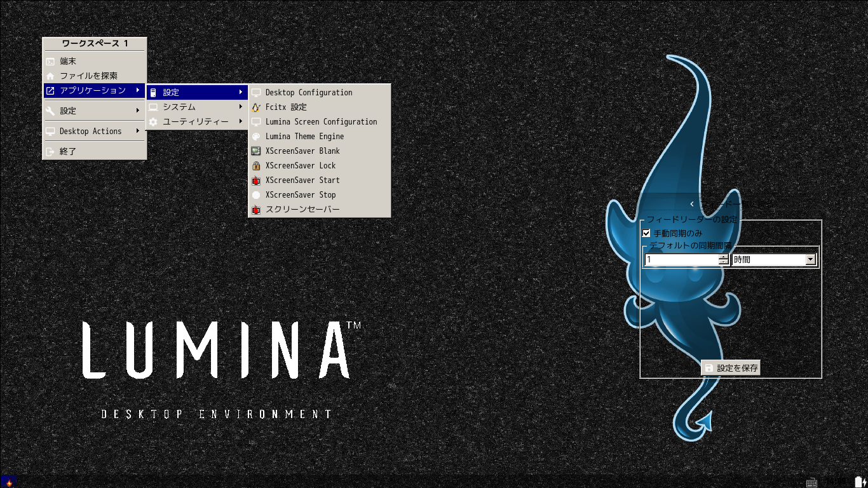This screenshot has height=488, width=868.
Task: Select 端末 from the menu
Action: point(94,61)
